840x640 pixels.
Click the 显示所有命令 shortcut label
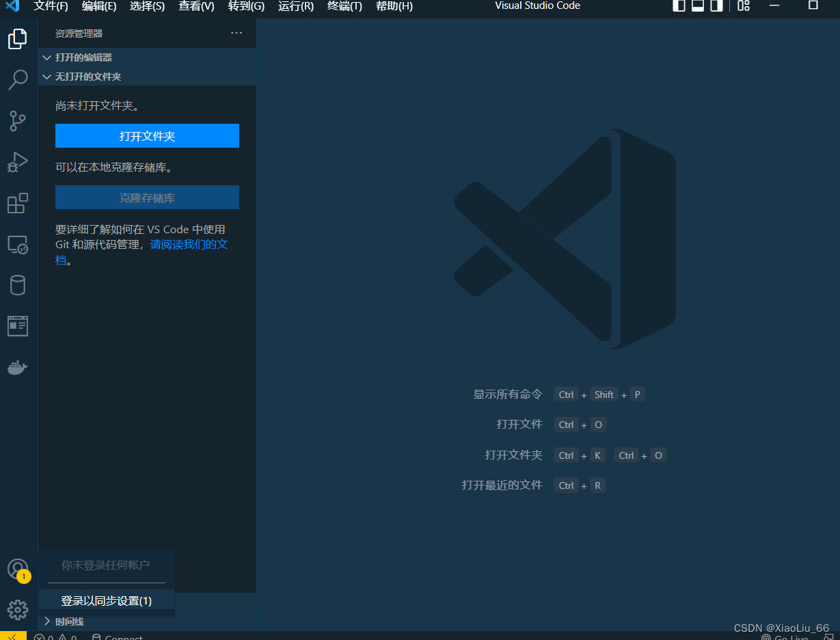click(x=508, y=395)
